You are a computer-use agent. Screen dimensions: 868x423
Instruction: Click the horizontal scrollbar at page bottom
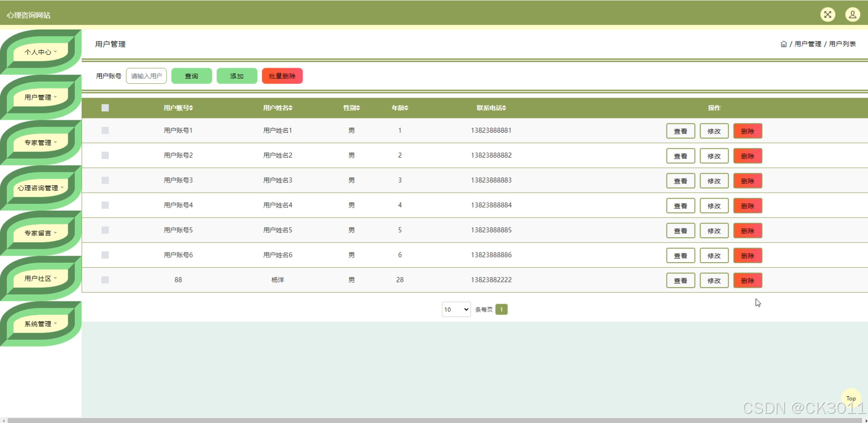(434, 420)
